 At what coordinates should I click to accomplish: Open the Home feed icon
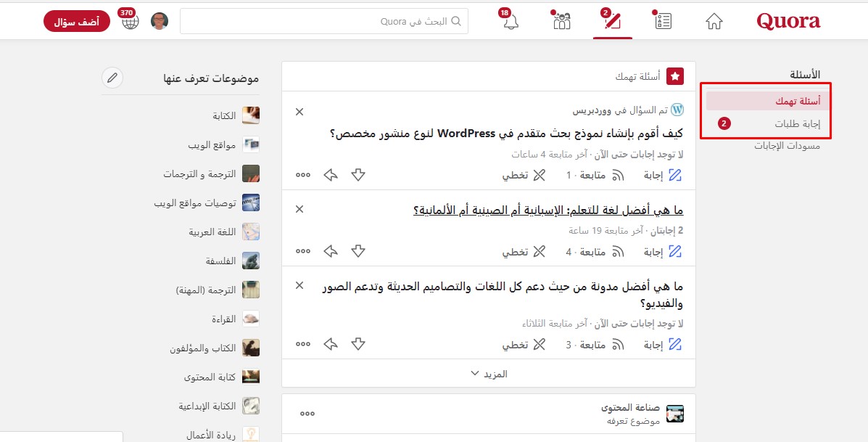714,22
